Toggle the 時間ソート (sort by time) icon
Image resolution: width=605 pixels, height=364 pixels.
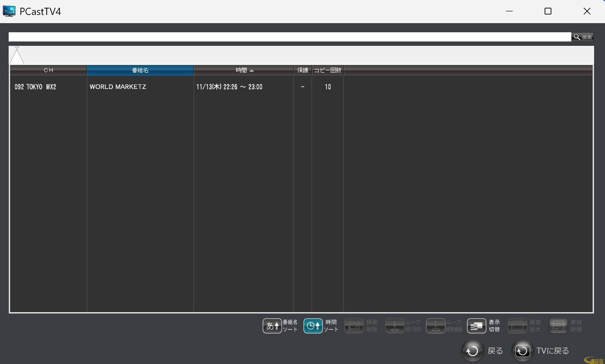pos(313,326)
